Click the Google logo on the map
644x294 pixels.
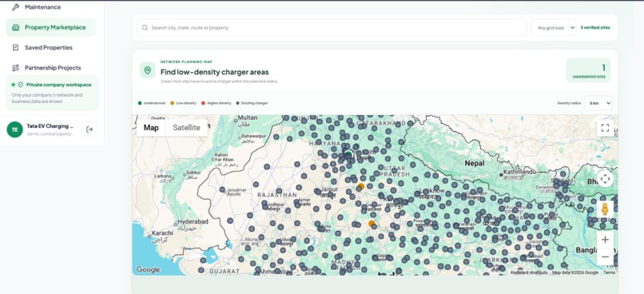click(148, 270)
